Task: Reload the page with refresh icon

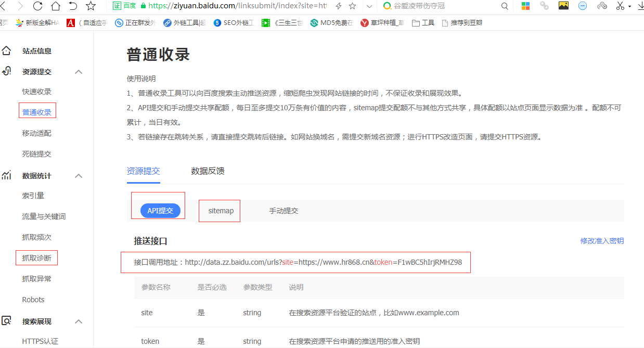Action: (37, 6)
